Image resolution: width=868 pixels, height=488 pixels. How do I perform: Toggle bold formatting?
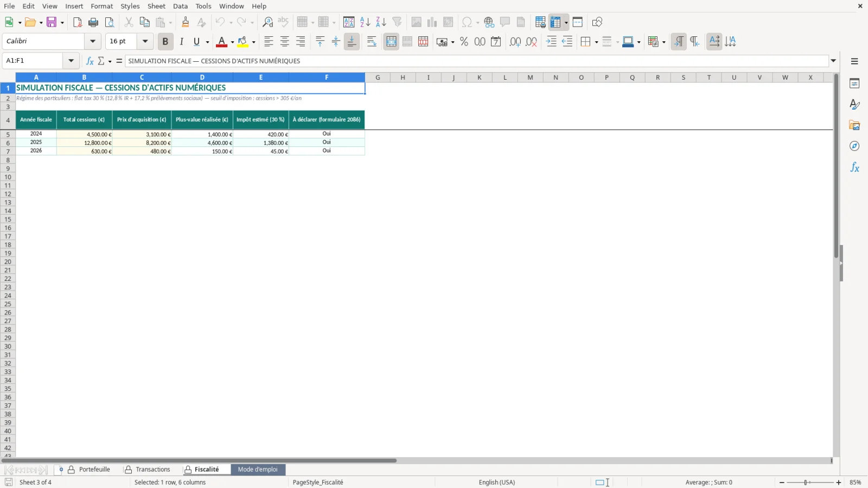[165, 42]
